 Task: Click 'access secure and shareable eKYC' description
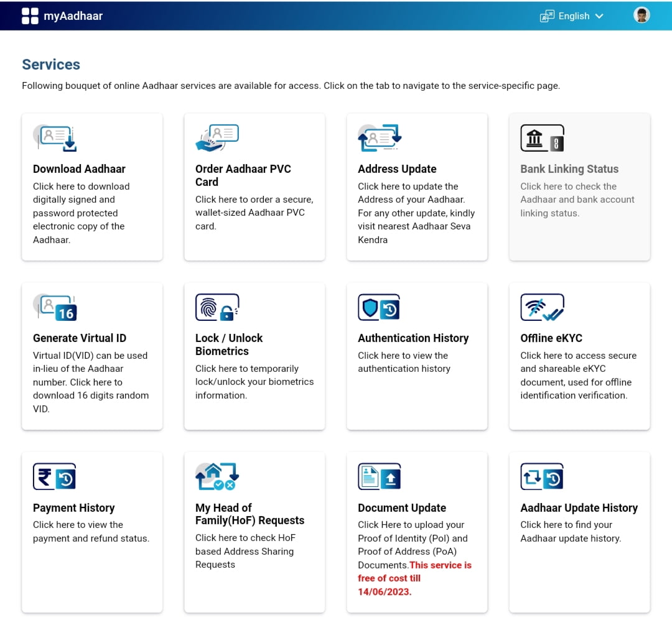coord(579,375)
